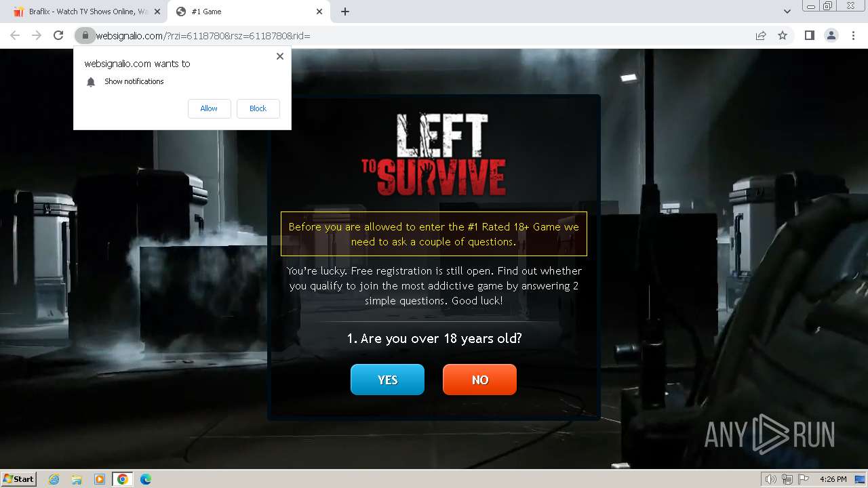Click the notification bell icon in popup
Image resolution: width=868 pixels, height=488 pixels.
pos(91,82)
